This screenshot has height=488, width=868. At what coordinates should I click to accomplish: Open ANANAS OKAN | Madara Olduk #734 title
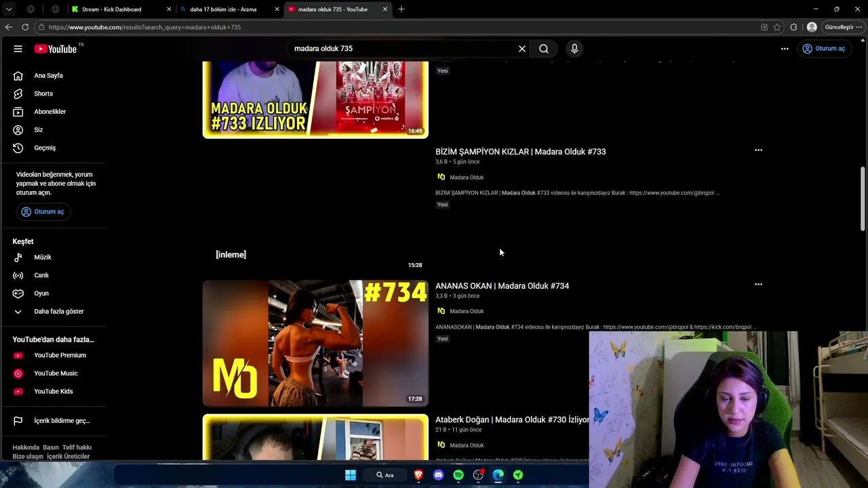pyautogui.click(x=502, y=286)
